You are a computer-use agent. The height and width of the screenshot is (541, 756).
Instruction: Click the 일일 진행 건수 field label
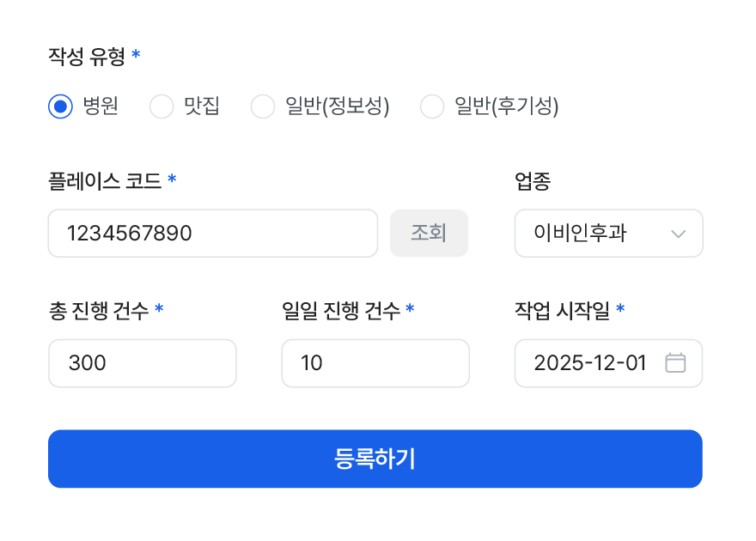[340, 311]
